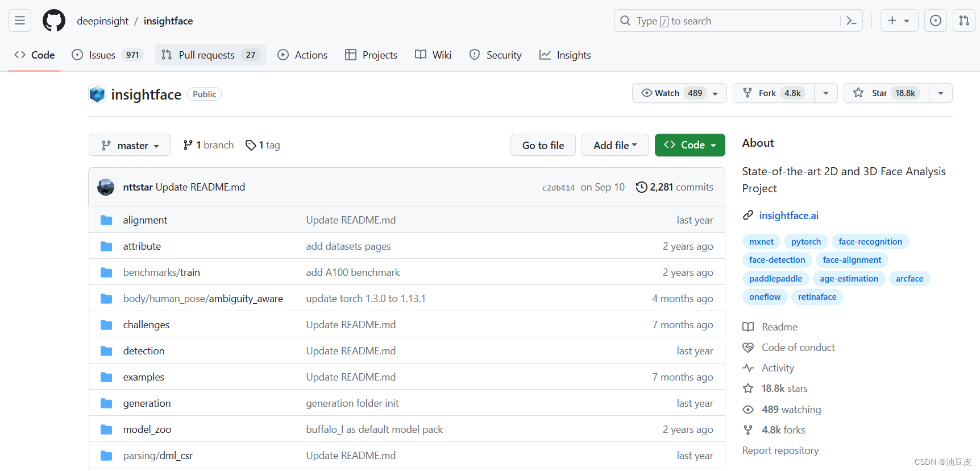Click the folder icon for challenges
Viewport: 980px width, 471px height.
[106, 325]
